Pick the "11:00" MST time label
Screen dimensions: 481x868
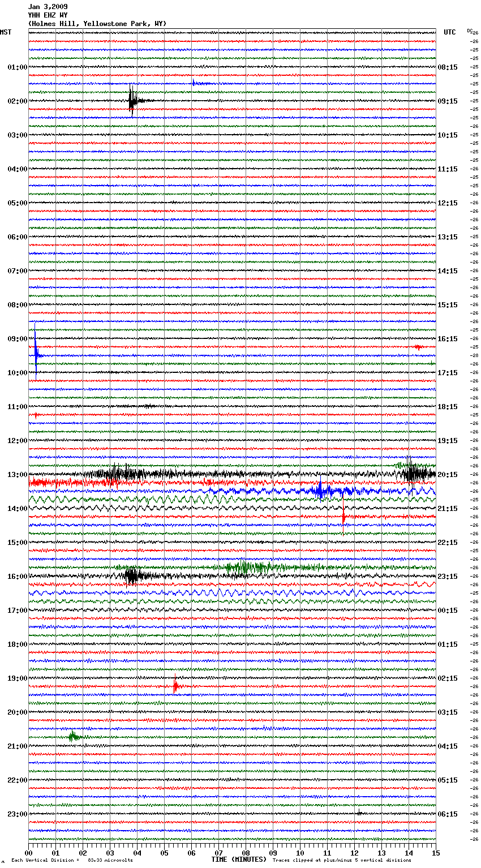point(17,407)
